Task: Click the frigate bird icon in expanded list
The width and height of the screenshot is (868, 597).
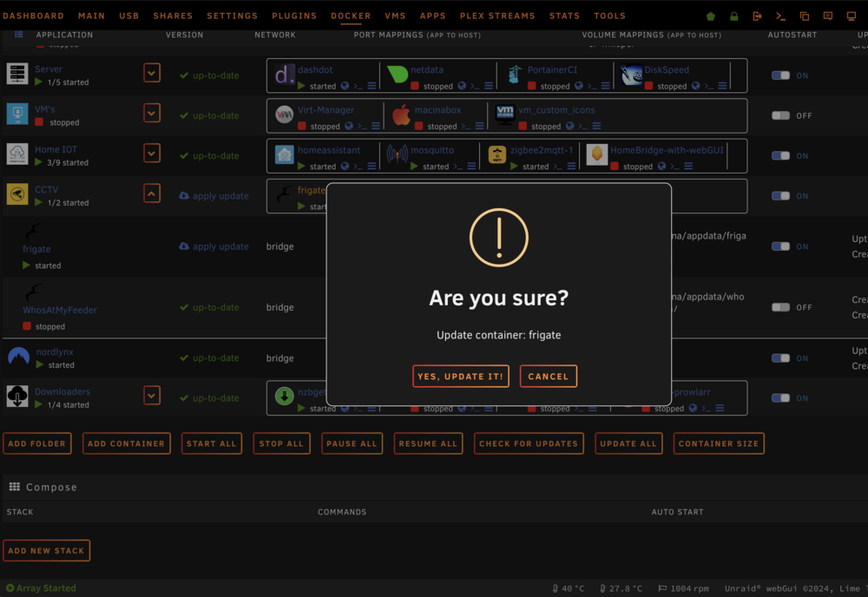Action: (32, 232)
